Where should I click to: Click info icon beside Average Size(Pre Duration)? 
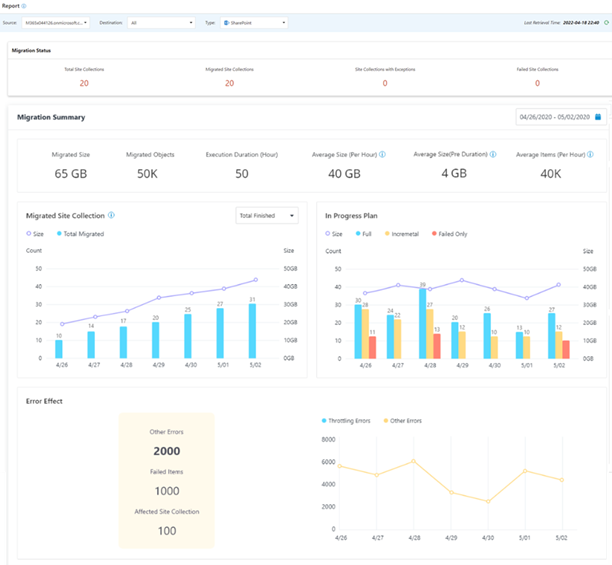click(493, 155)
